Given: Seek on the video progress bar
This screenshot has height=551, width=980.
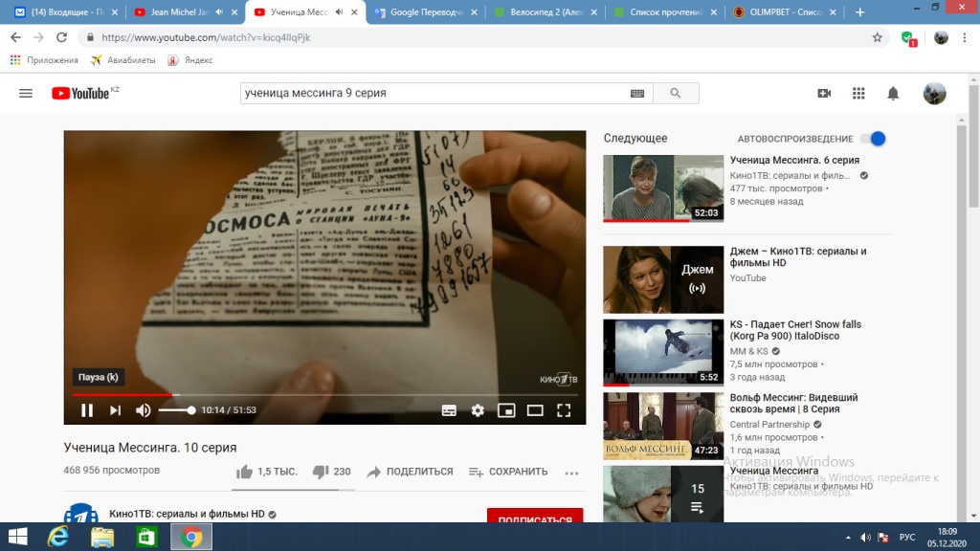Looking at the screenshot, I should click(x=325, y=395).
